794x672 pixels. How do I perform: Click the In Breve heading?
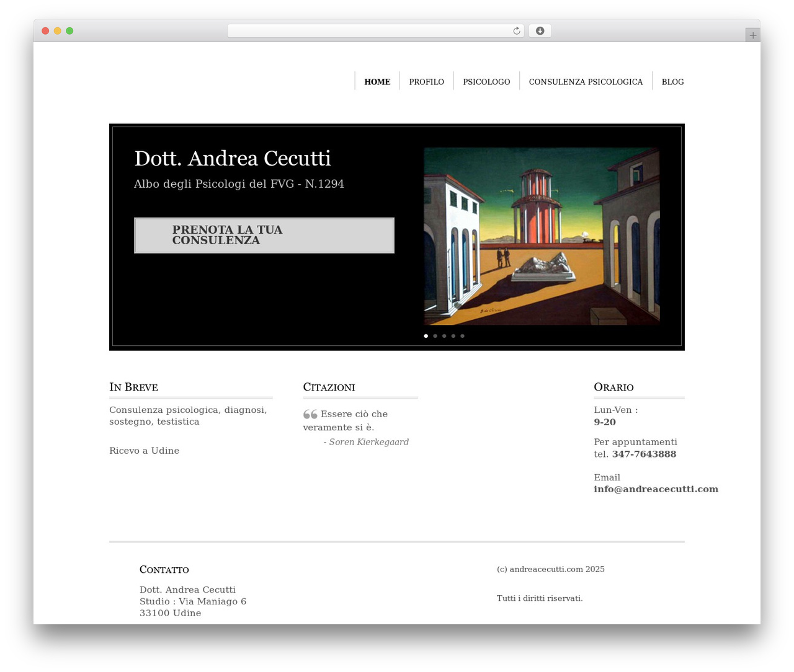coord(133,387)
